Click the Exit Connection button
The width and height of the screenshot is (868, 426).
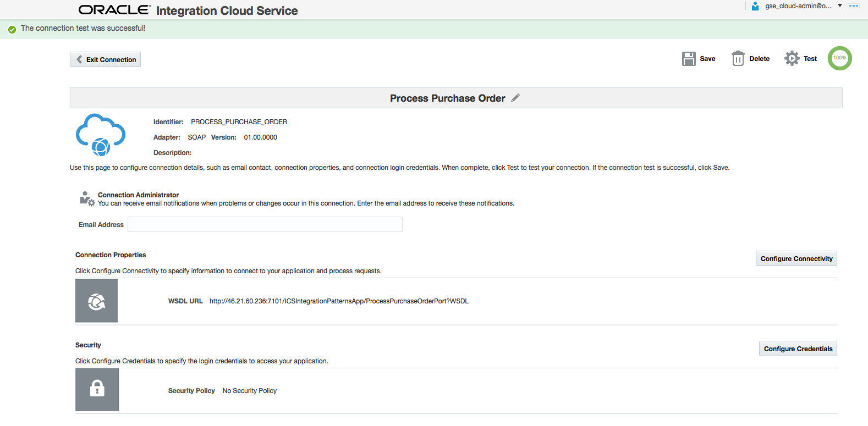105,59
